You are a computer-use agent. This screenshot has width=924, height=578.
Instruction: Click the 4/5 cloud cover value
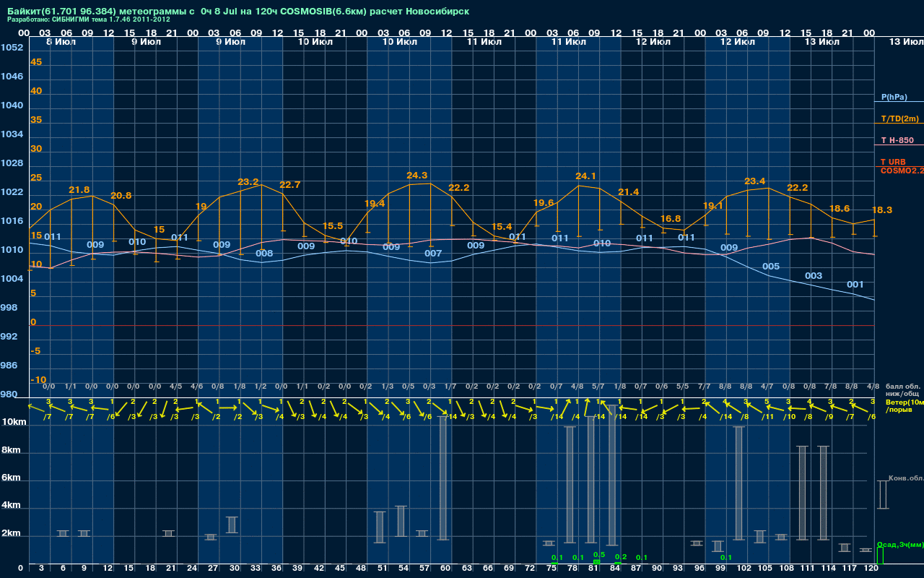click(x=175, y=387)
